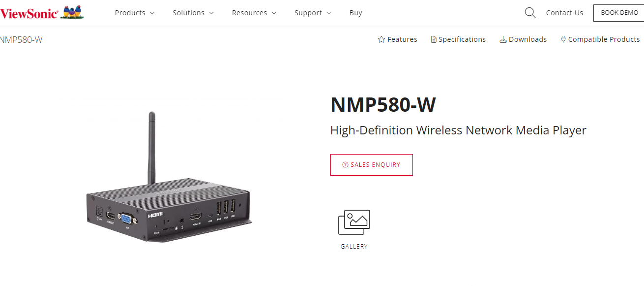Click the question mark icon in Sales Enquiry

(345, 165)
